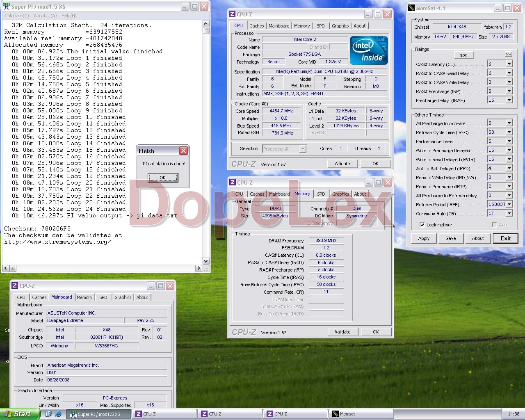Image resolution: width=525 pixels, height=420 pixels.
Task: Open Graphics tab in Mainboard CPU-Z window
Action: point(123,297)
